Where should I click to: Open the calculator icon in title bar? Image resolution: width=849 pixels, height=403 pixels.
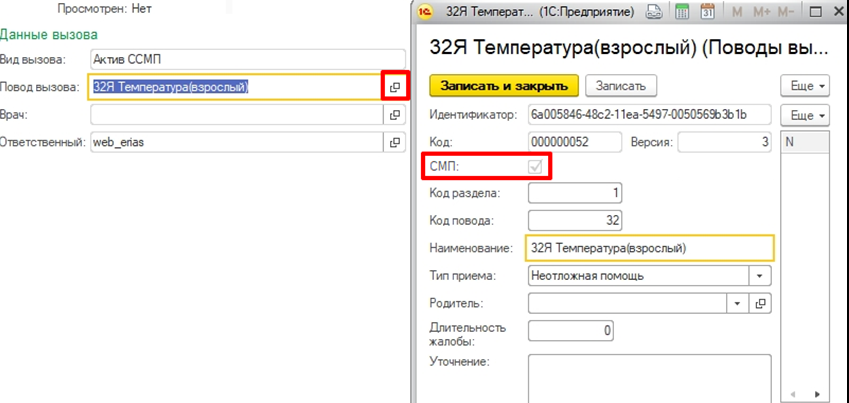682,13
